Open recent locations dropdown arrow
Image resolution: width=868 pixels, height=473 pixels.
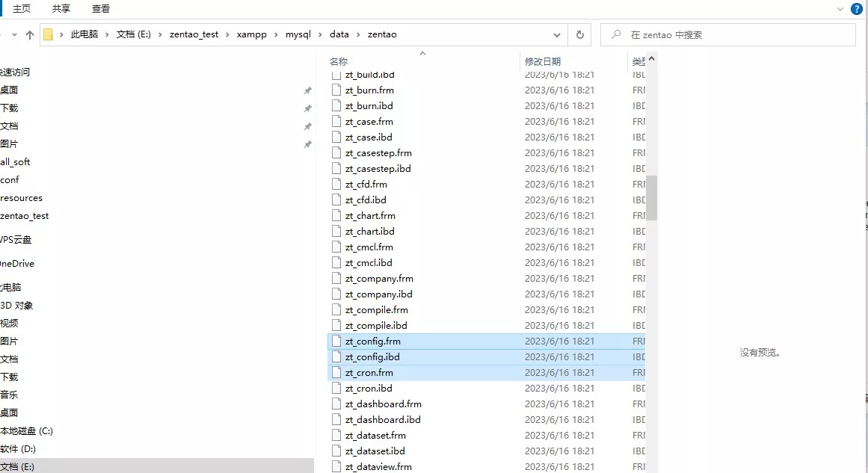pyautogui.click(x=14, y=34)
